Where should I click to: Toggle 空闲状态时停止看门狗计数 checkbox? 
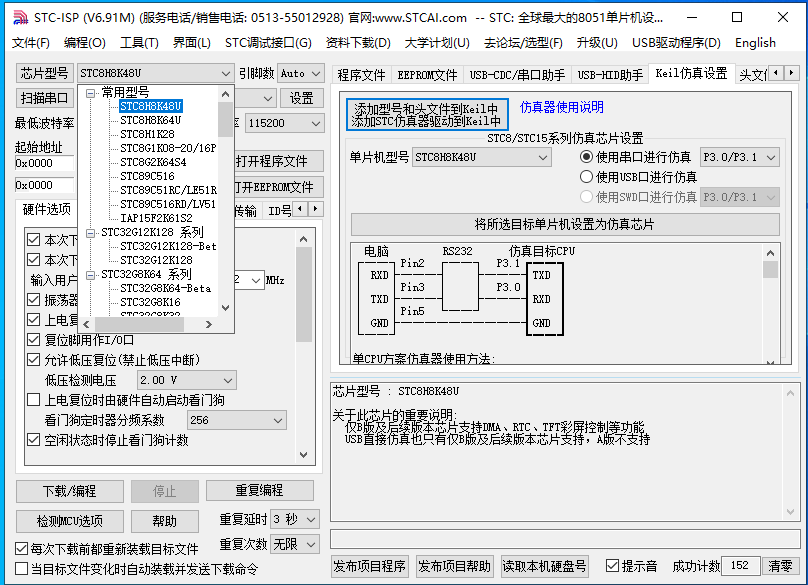pos(33,440)
